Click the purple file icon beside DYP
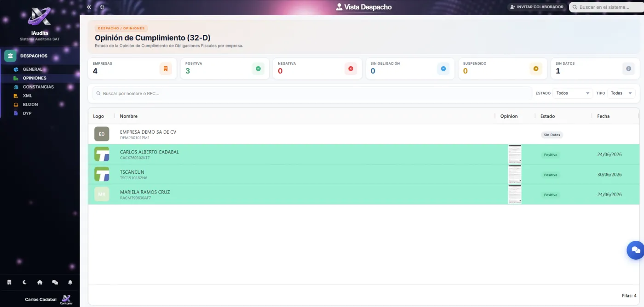644x307 pixels. pyautogui.click(x=16, y=113)
